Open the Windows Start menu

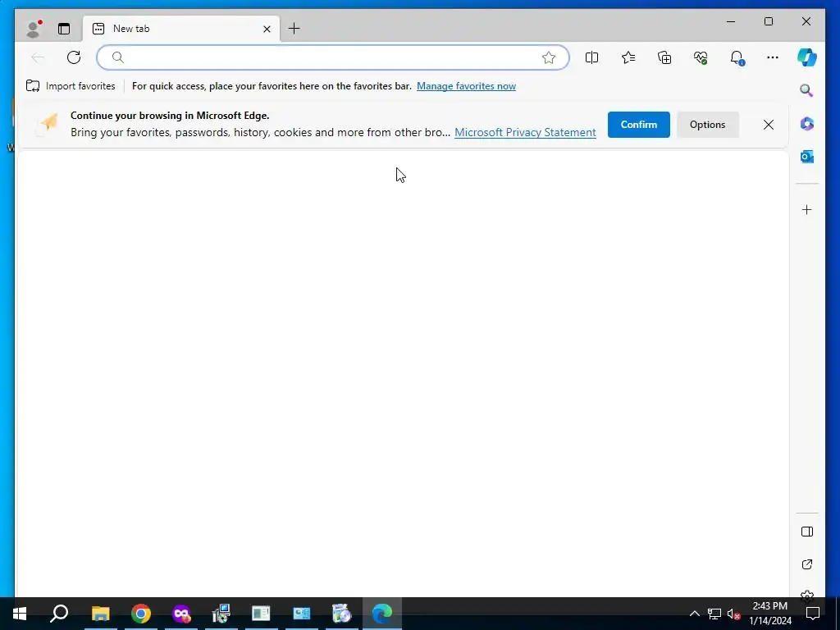tap(20, 614)
